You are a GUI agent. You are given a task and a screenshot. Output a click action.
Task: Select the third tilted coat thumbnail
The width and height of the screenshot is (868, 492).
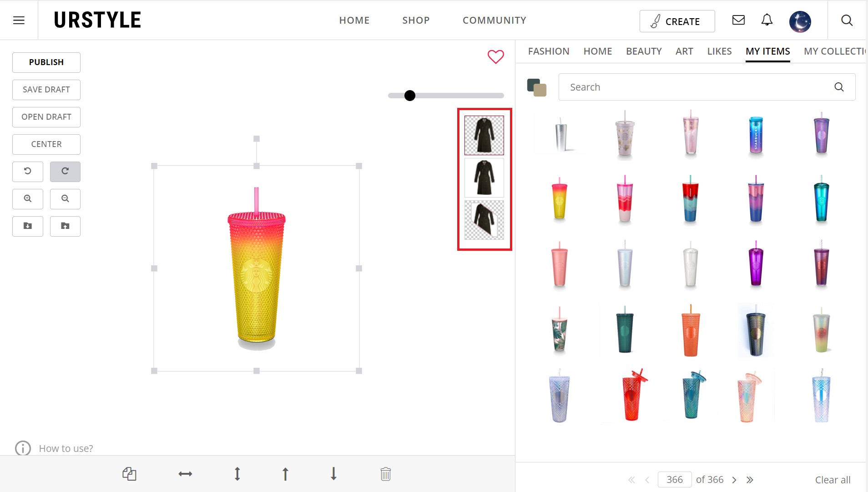click(484, 220)
